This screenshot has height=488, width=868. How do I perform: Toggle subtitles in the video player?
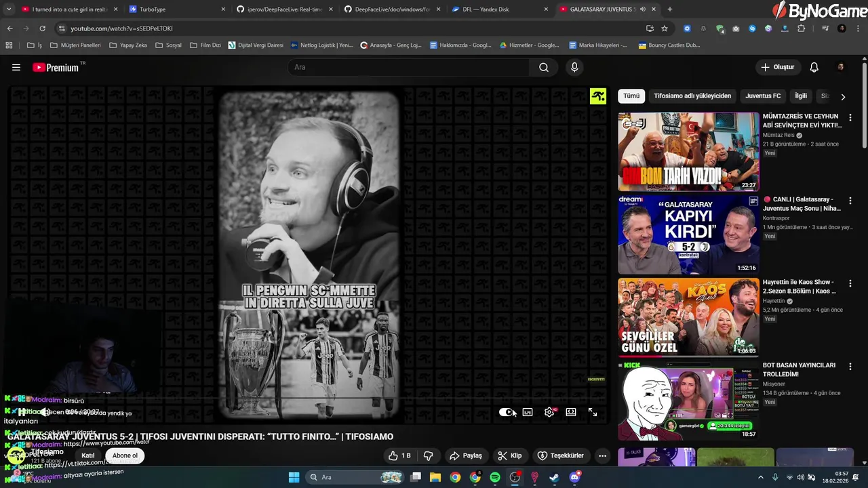[x=528, y=412]
